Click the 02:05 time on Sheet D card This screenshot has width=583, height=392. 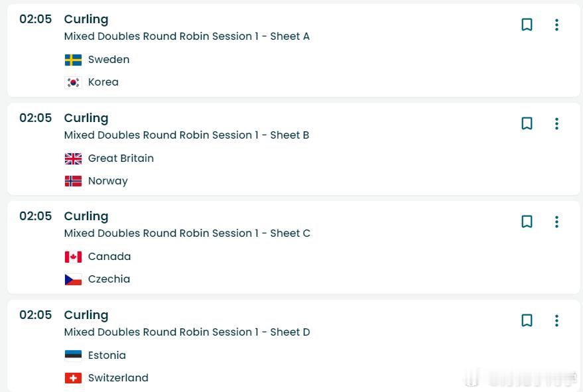pyautogui.click(x=35, y=315)
